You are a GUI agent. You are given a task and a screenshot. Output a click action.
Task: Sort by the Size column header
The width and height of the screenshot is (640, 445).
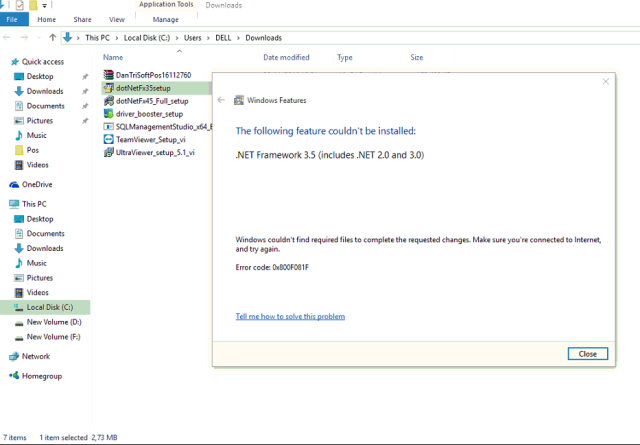(417, 58)
